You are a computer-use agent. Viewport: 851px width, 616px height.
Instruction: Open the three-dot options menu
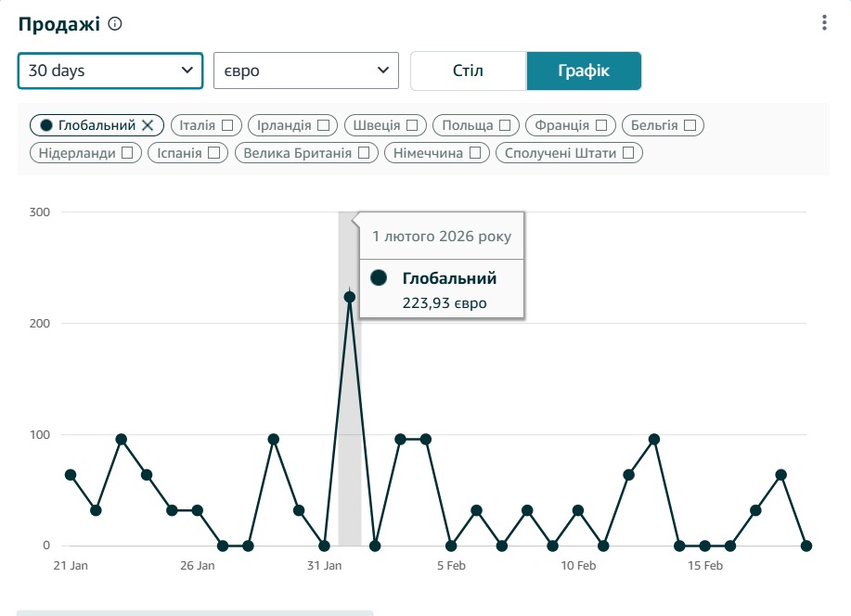click(x=824, y=23)
